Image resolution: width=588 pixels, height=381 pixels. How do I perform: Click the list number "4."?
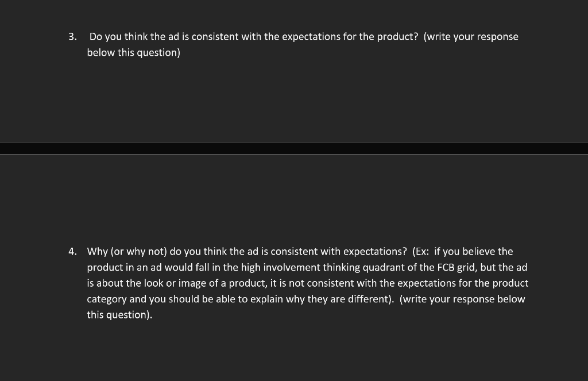72,252
